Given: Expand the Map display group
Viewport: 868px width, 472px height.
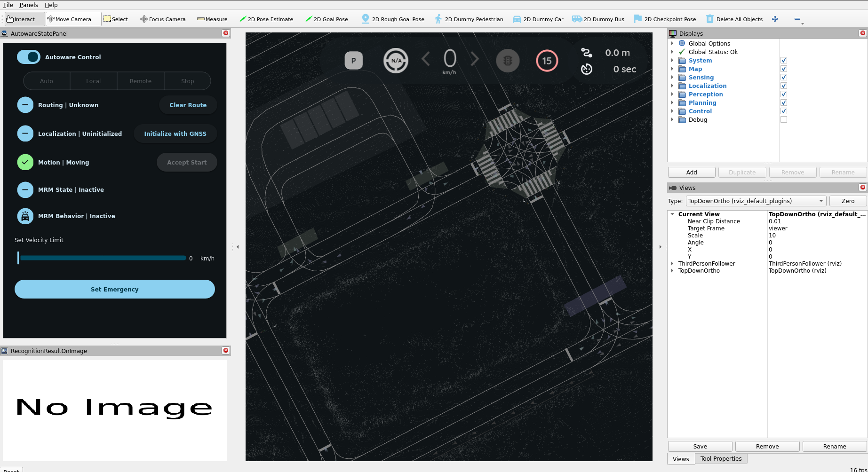Looking at the screenshot, I should point(672,69).
